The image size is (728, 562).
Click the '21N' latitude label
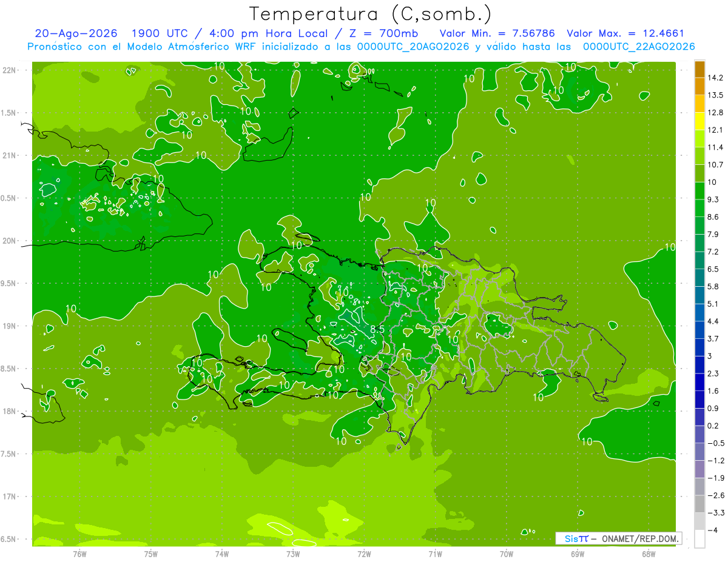click(10, 155)
